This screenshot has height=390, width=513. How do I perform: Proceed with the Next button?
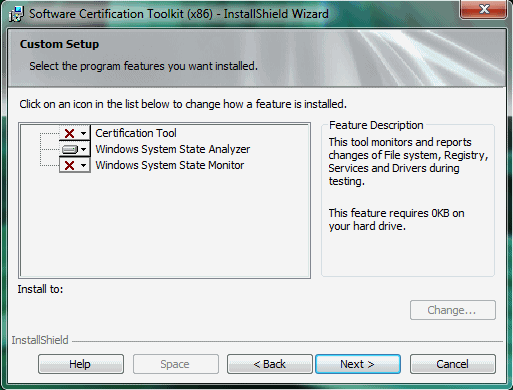[358, 364]
